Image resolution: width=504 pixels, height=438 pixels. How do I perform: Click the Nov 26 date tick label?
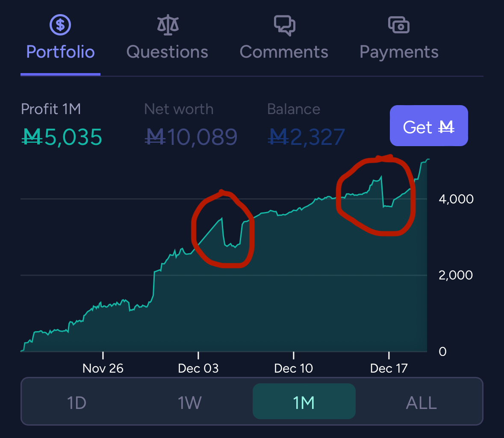pyautogui.click(x=103, y=368)
